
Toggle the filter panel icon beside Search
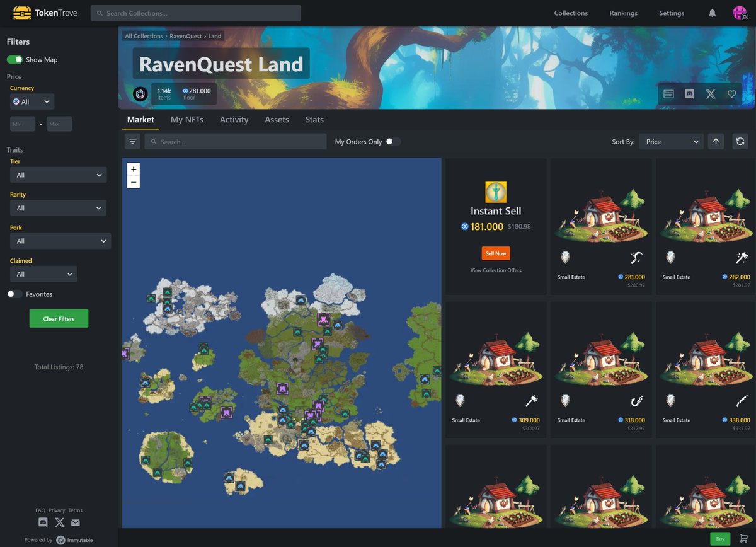(132, 142)
